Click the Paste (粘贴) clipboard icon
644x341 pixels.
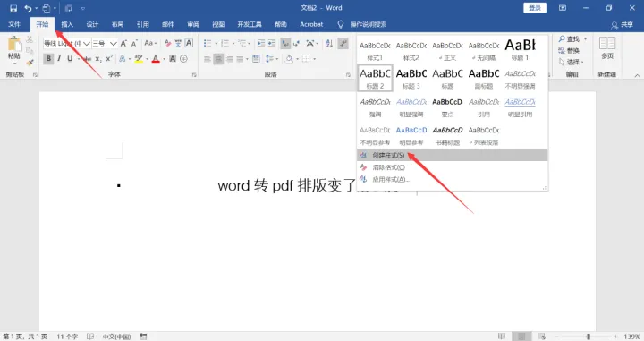pyautogui.click(x=14, y=44)
